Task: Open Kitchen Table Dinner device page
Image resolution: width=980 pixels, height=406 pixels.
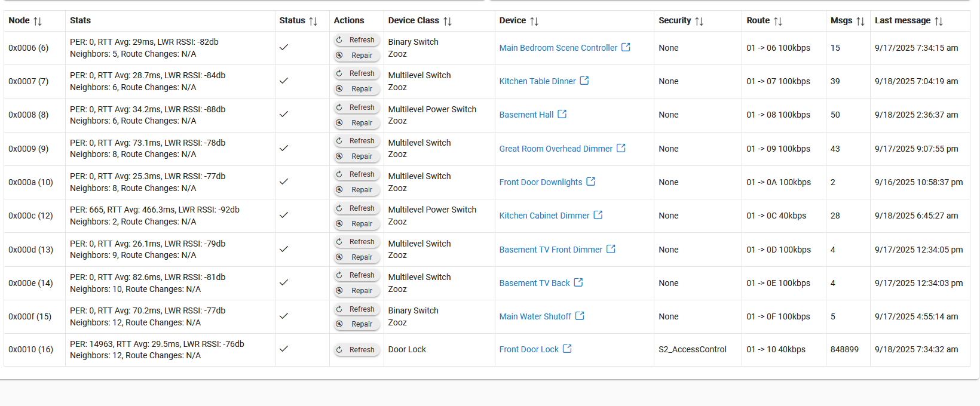Action: [537, 81]
